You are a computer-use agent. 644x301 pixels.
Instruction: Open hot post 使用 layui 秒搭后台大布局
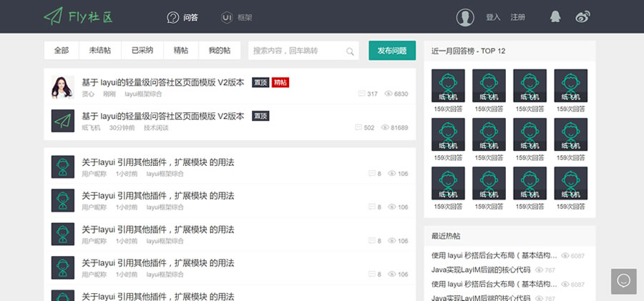(494, 255)
